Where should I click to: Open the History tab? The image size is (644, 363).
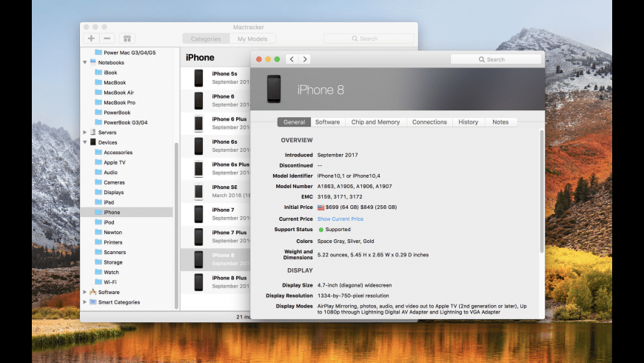(x=469, y=122)
